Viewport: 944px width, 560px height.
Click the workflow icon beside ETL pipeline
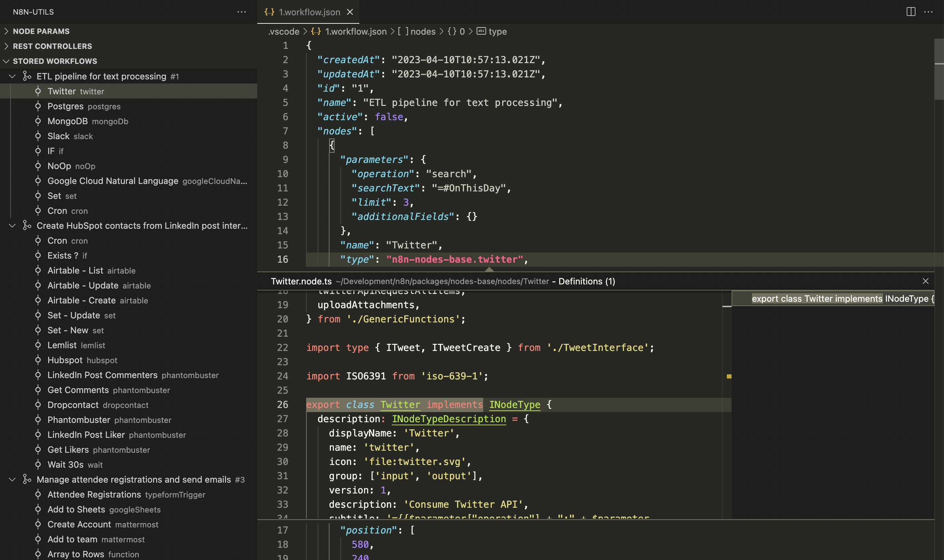(x=26, y=76)
